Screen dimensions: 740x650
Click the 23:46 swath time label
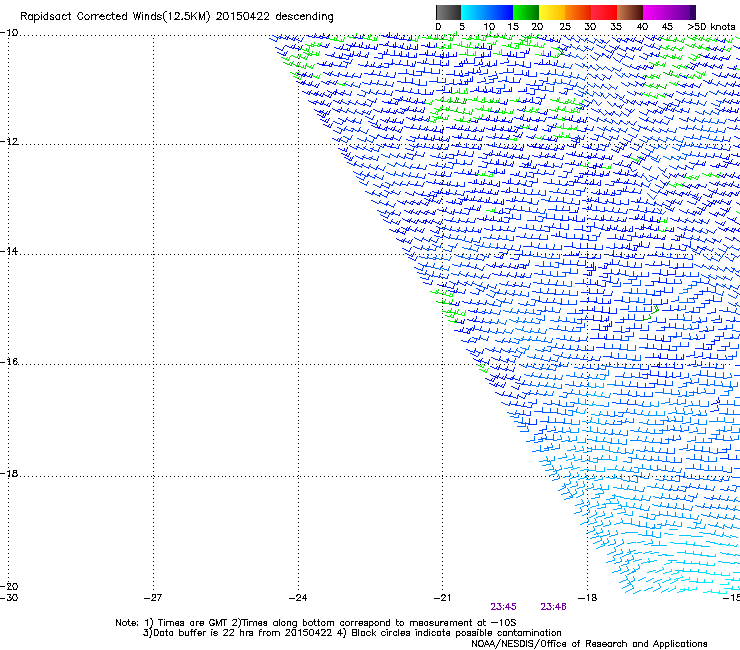553,607
